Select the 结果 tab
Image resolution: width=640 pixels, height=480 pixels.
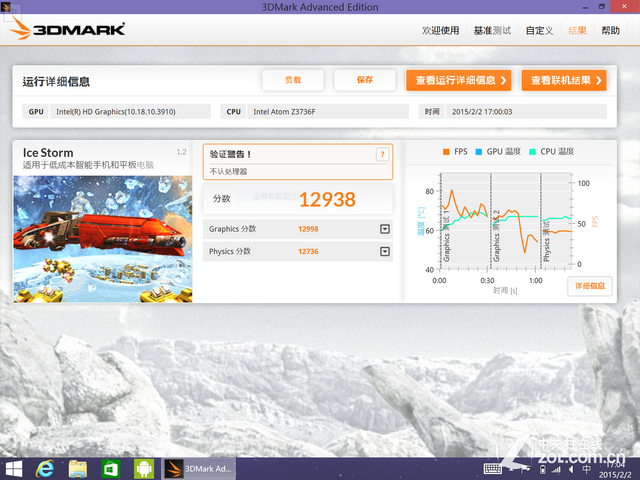pyautogui.click(x=577, y=31)
